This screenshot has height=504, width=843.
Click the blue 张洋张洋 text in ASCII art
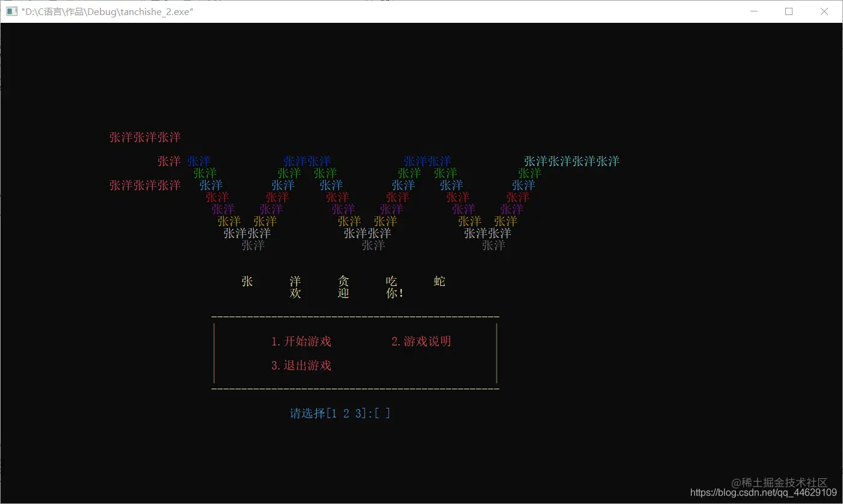pyautogui.click(x=307, y=161)
